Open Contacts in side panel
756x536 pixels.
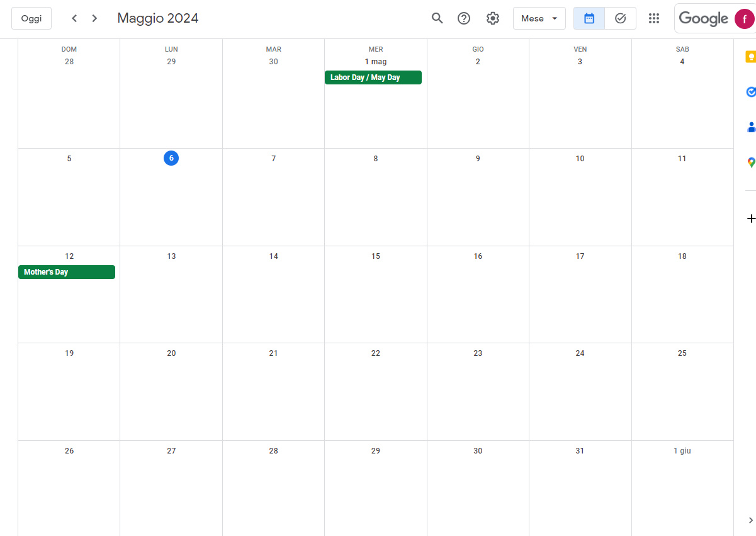[x=750, y=127]
